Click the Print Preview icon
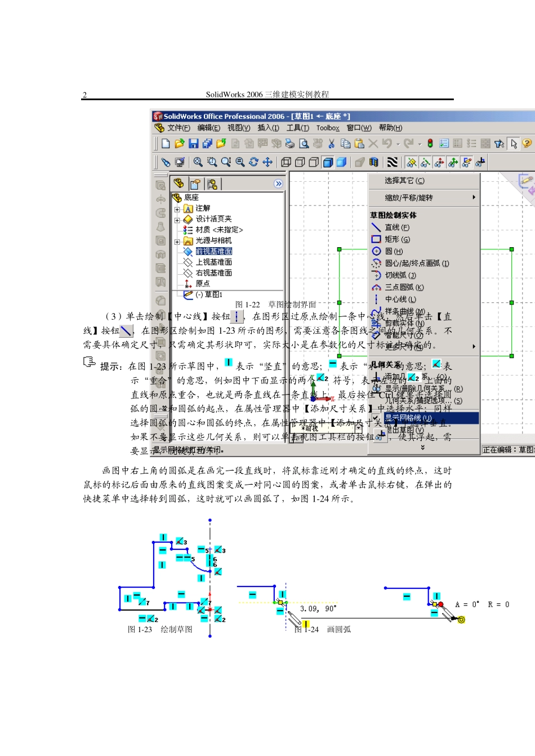 click(304, 144)
